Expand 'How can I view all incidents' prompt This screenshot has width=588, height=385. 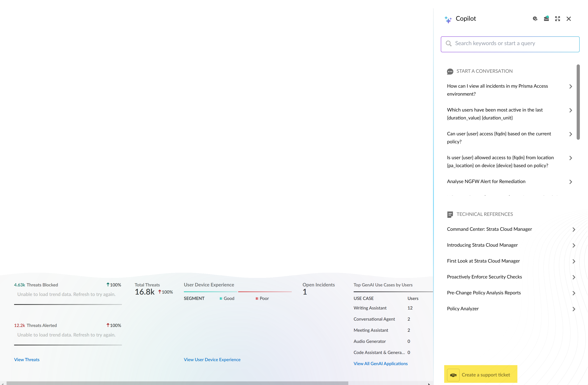click(x=570, y=86)
